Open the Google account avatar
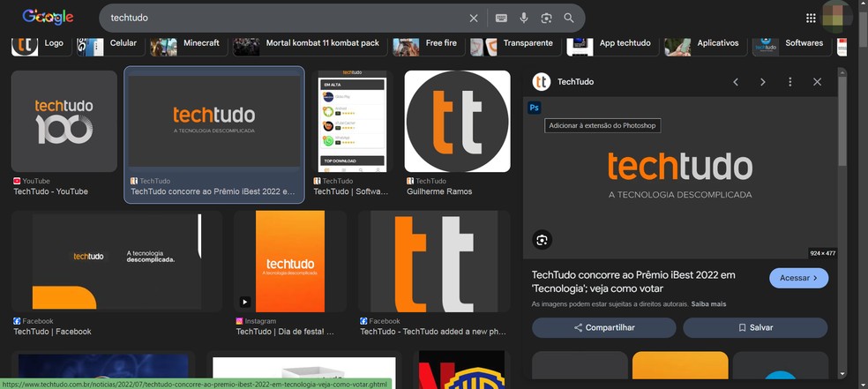 click(836, 17)
